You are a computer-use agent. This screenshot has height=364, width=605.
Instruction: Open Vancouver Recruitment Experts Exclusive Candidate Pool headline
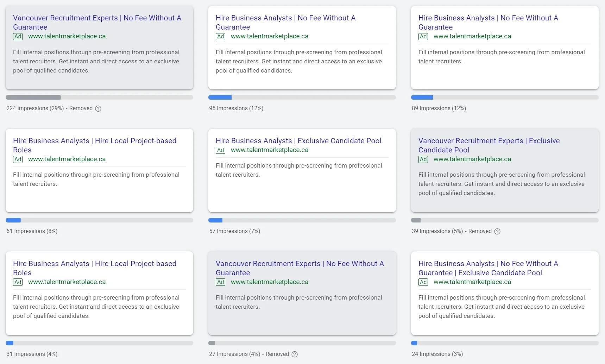489,145
